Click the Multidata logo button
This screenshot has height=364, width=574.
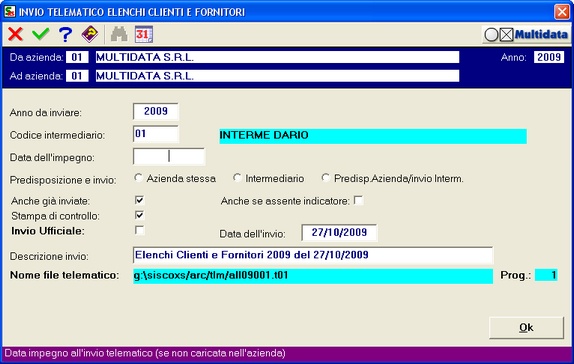tap(526, 35)
